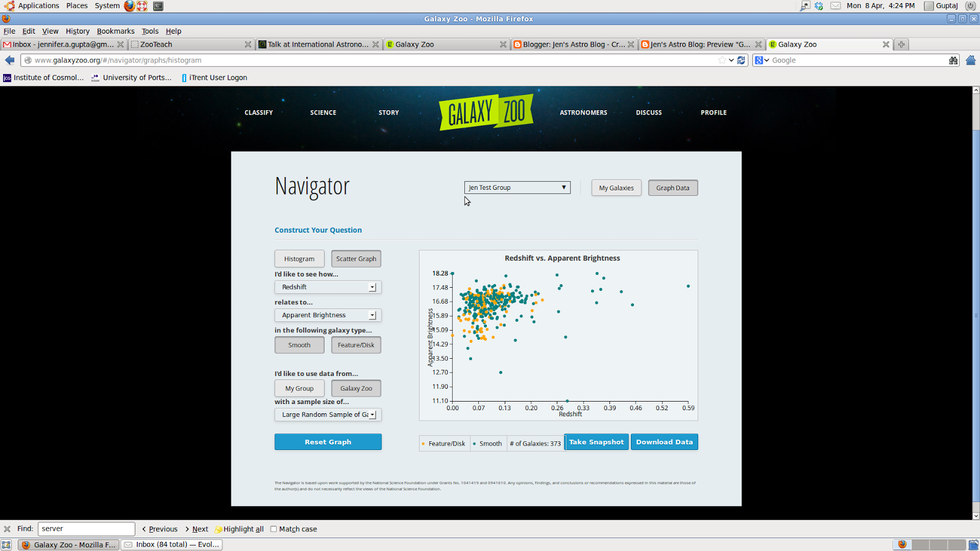Click the terminal launcher in top panel
Screen dimensions: 980x551
[x=158, y=6]
